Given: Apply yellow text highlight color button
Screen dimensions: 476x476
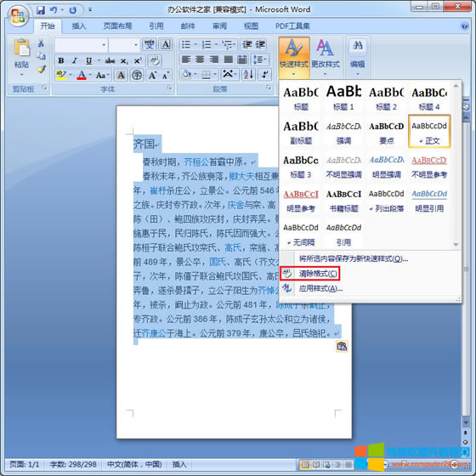Looking at the screenshot, I should [61, 75].
